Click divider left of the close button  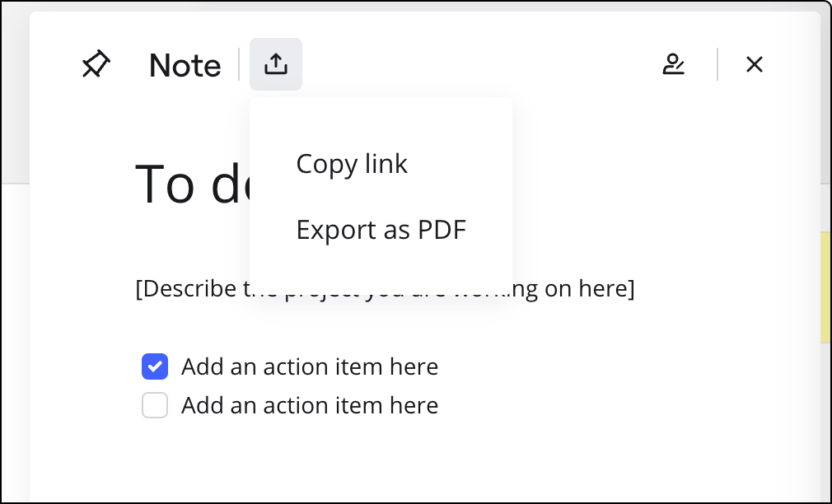[x=717, y=64]
